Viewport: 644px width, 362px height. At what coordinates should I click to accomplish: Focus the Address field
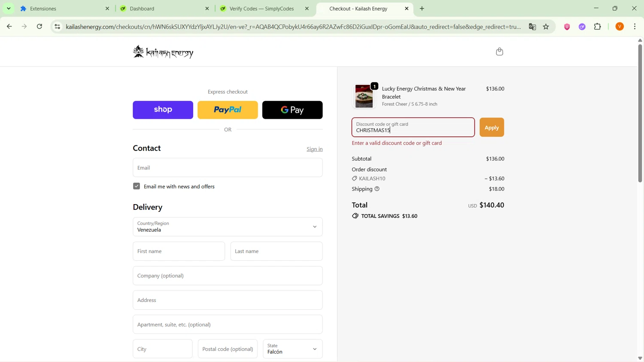coord(228,300)
